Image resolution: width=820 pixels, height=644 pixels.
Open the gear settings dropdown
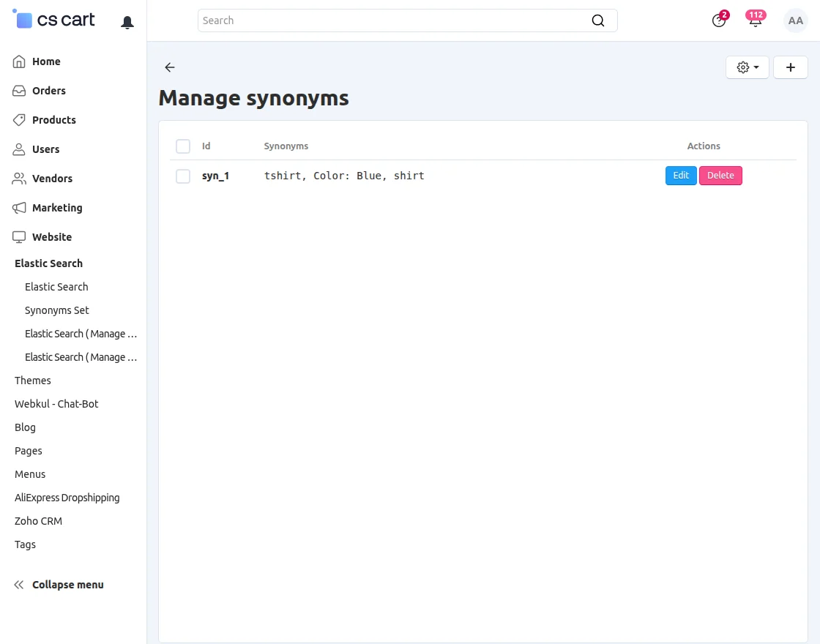(x=748, y=67)
